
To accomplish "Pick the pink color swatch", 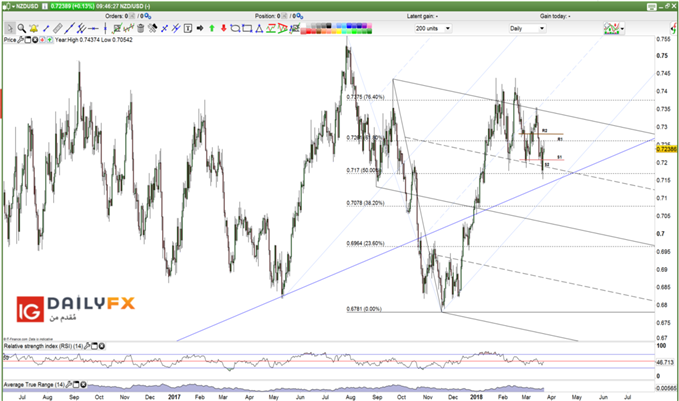I will 369,26.
